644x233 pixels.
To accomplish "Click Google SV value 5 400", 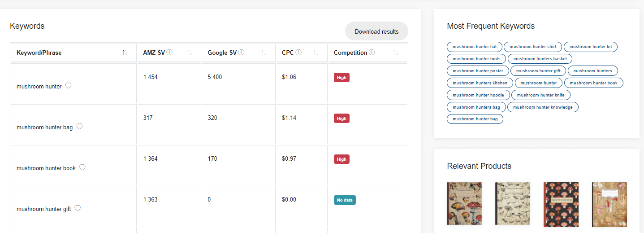I will (x=215, y=77).
